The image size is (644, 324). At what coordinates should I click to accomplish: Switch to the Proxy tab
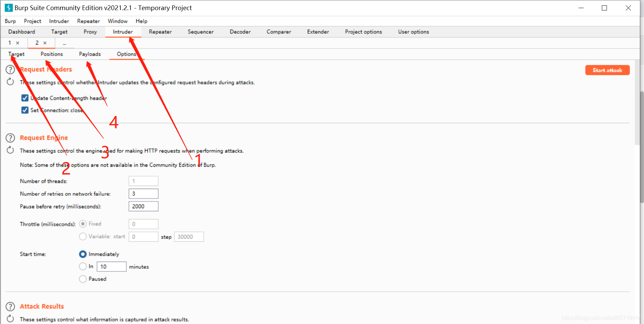click(x=90, y=32)
